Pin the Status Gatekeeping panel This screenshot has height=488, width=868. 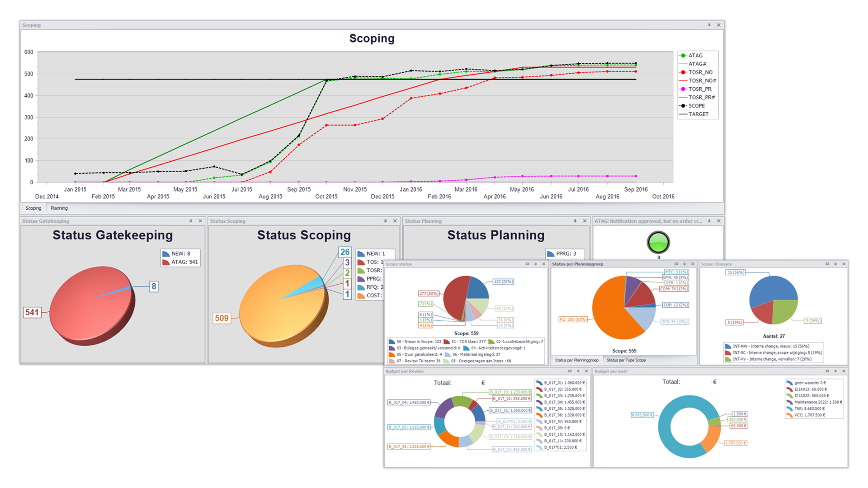tap(191, 221)
